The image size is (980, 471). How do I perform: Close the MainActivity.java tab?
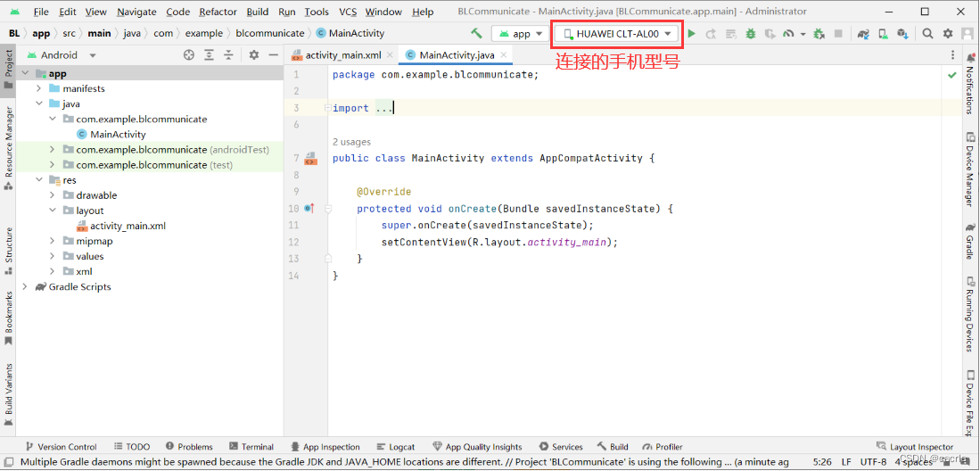(x=504, y=55)
